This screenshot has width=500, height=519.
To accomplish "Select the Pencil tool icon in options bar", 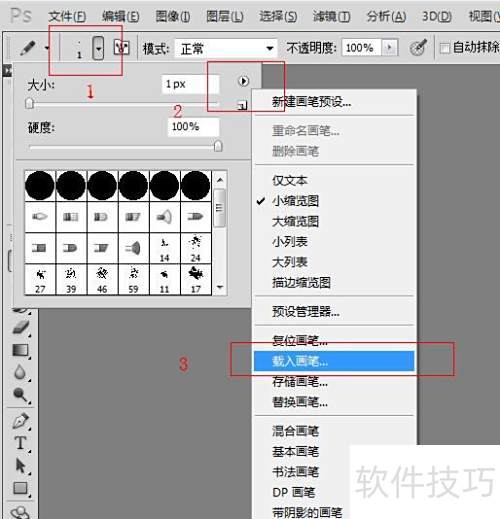I will pos(28,48).
